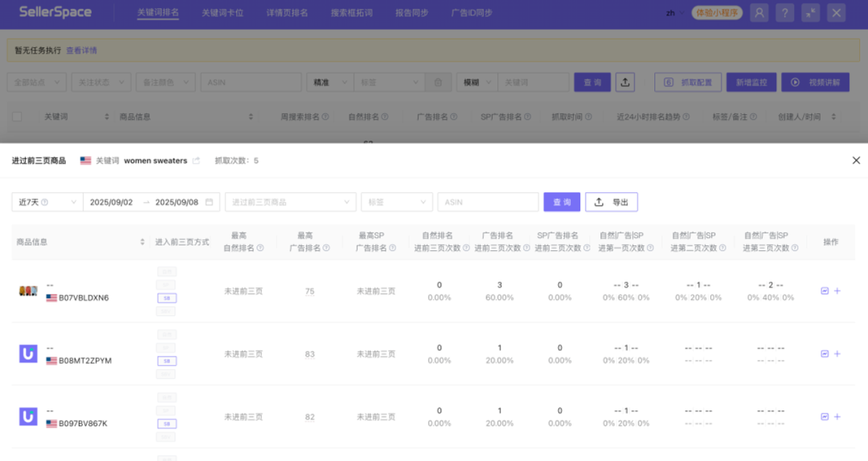The image size is (868, 461).
Task: Show help icon for 最高SP广告排名 column
Action: [x=392, y=249]
